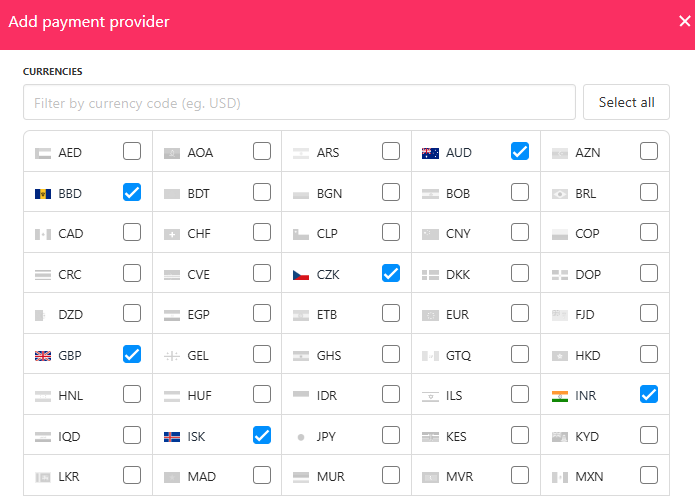Focus the currency code filter field
Viewport: 695px width, 496px height.
(x=299, y=102)
